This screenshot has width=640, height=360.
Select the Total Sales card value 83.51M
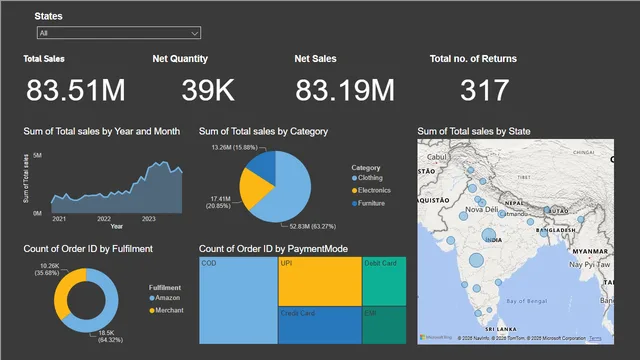(76, 90)
